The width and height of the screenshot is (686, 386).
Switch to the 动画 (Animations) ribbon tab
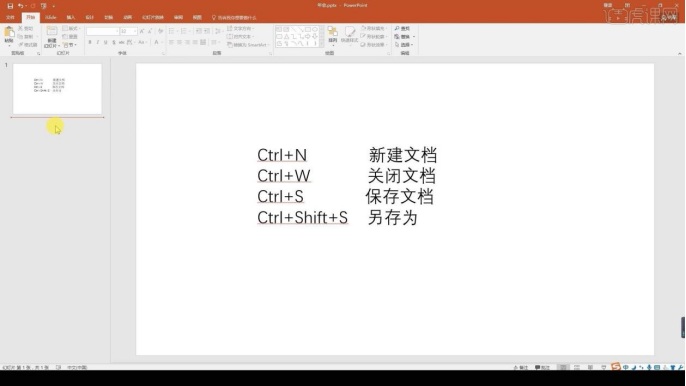[127, 18]
